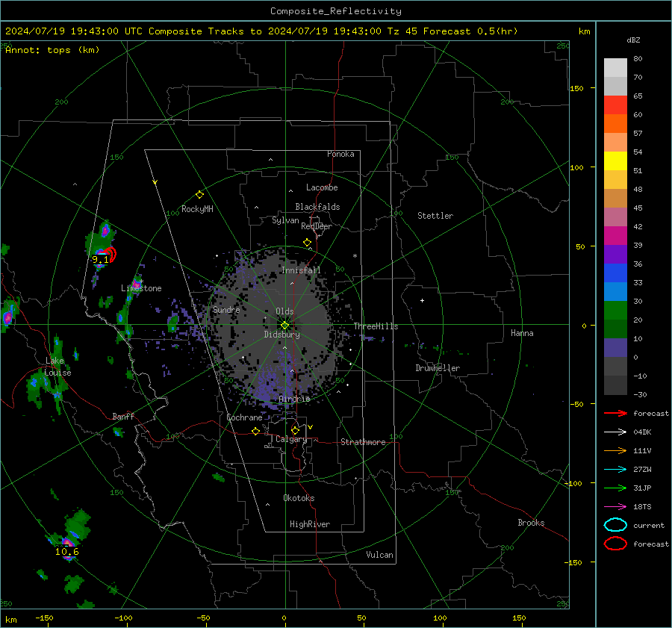Click the yellow radar site marker near Olds
672x628 pixels.
pyautogui.click(x=285, y=326)
